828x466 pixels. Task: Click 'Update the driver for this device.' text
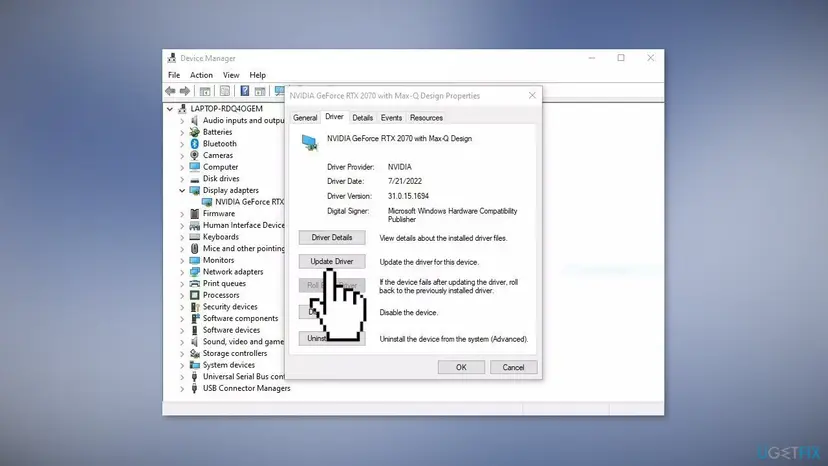tap(429, 262)
